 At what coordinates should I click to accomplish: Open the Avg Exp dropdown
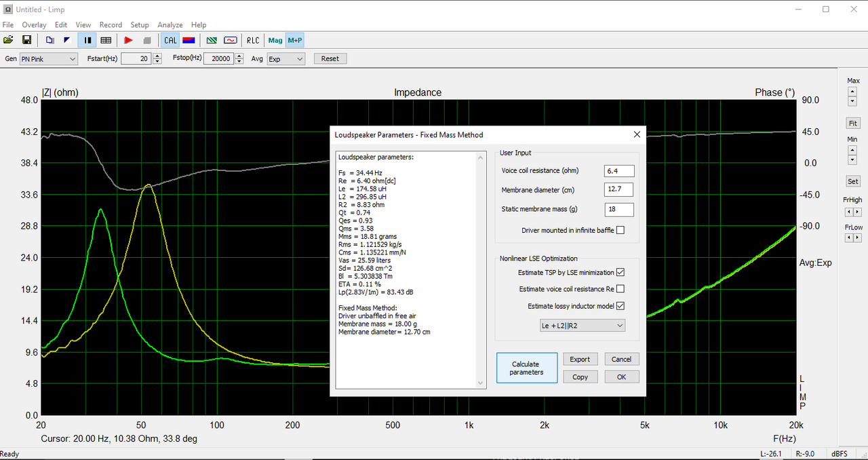coord(285,59)
